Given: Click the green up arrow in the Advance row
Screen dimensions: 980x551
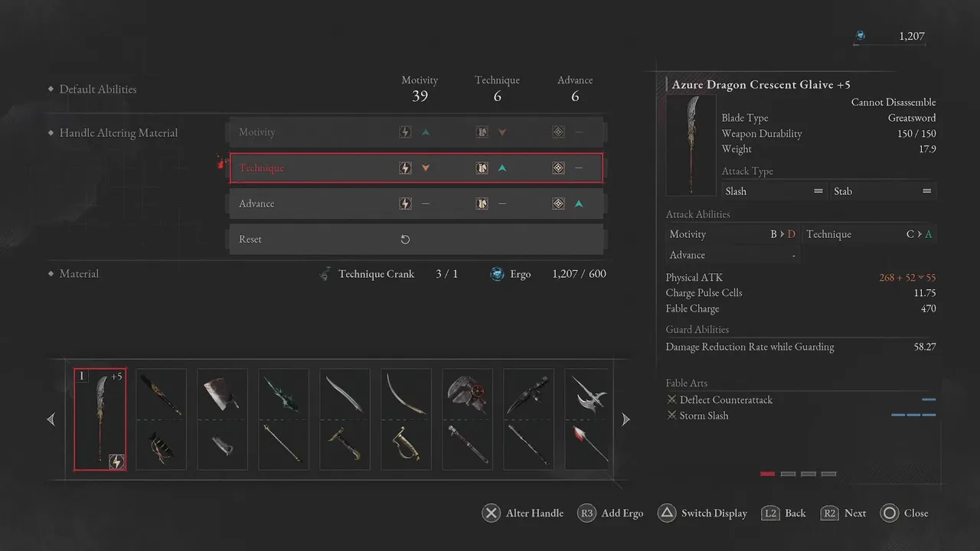Looking at the screenshot, I should (579, 204).
